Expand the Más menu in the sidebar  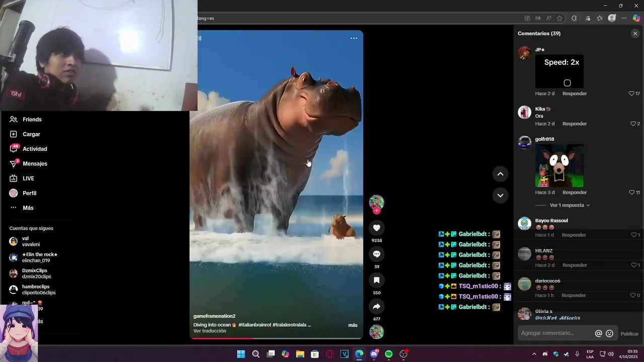(x=22, y=208)
